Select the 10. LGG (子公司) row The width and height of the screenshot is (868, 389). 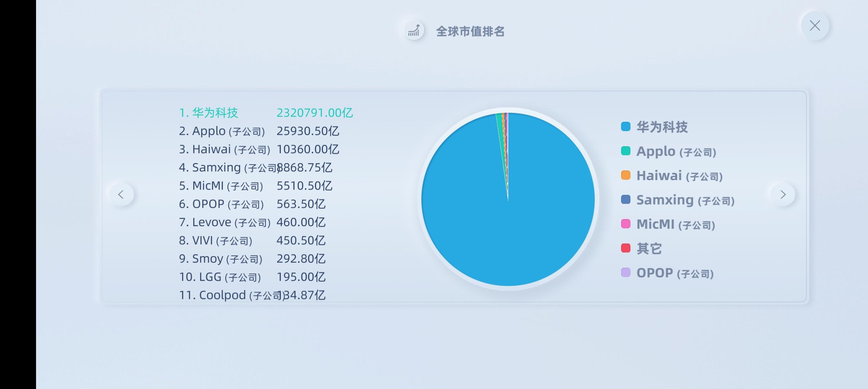coord(252,277)
